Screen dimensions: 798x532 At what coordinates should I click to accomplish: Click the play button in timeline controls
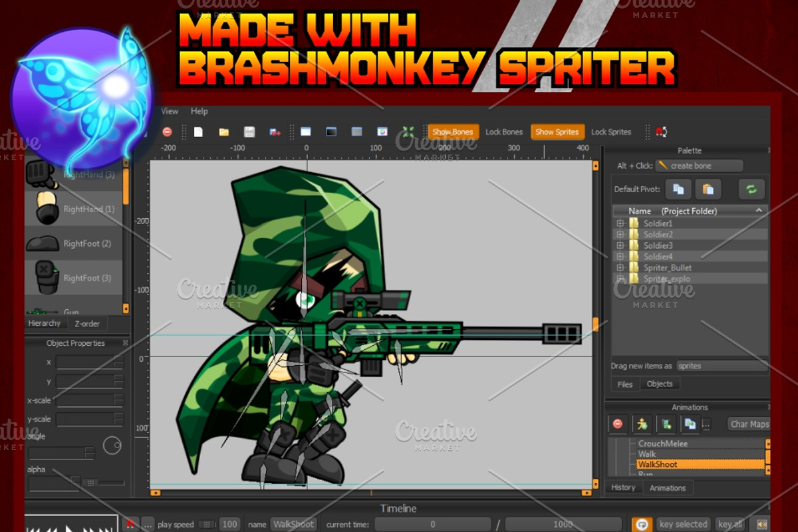pyautogui.click(x=69, y=529)
